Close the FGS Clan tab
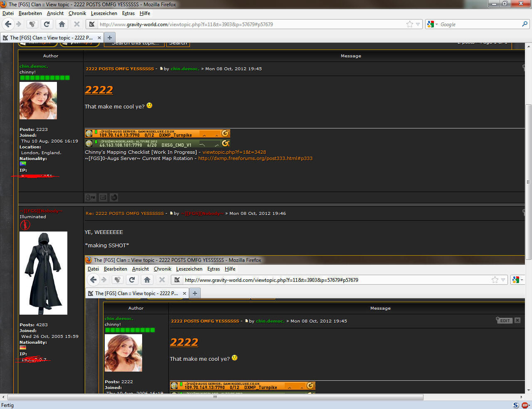The width and height of the screenshot is (532, 409). [99, 37]
